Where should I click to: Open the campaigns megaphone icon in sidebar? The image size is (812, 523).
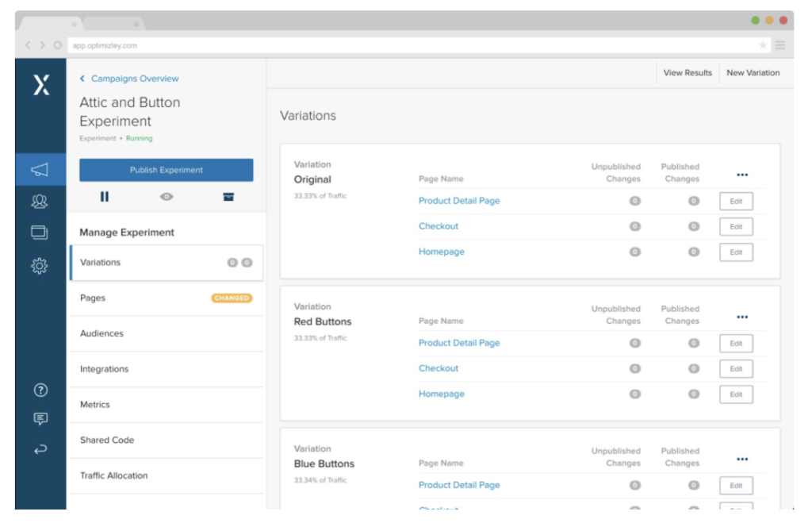click(40, 170)
